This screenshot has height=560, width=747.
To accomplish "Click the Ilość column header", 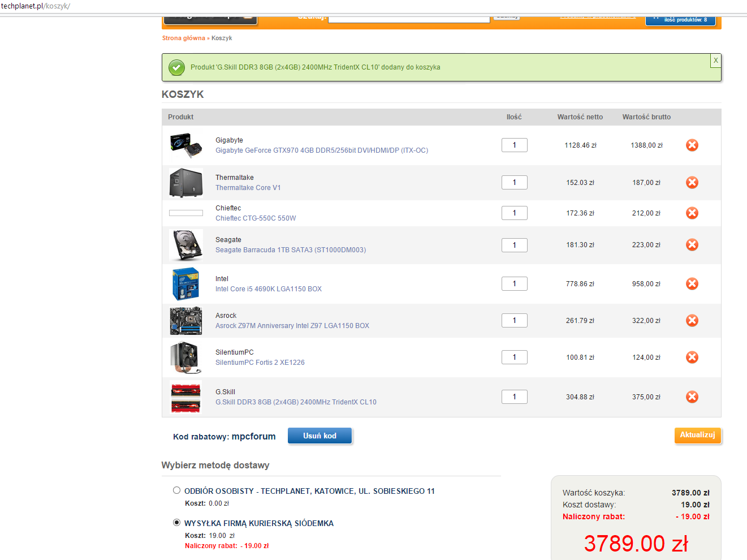I will tap(514, 117).
